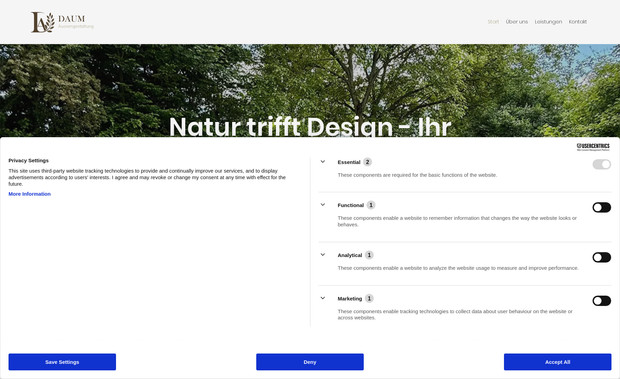Expand the Analytical category chevron
Image resolution: width=620 pixels, height=379 pixels.
(323, 255)
